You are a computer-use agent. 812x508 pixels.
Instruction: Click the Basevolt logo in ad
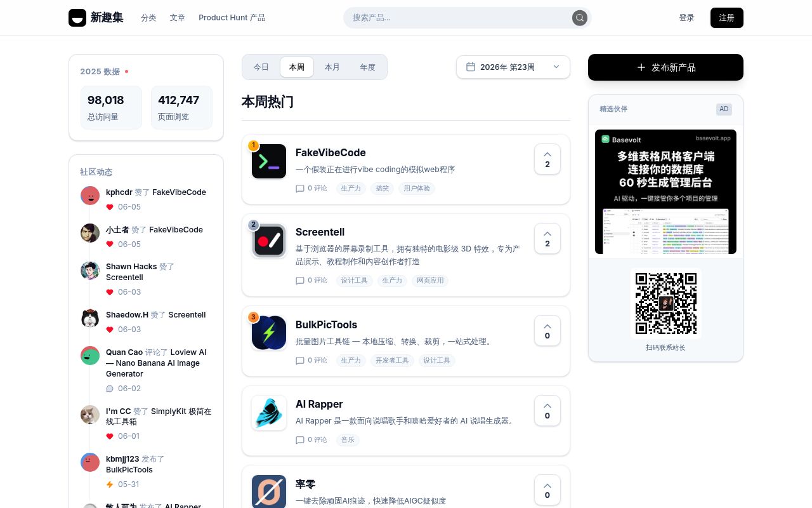click(x=605, y=138)
